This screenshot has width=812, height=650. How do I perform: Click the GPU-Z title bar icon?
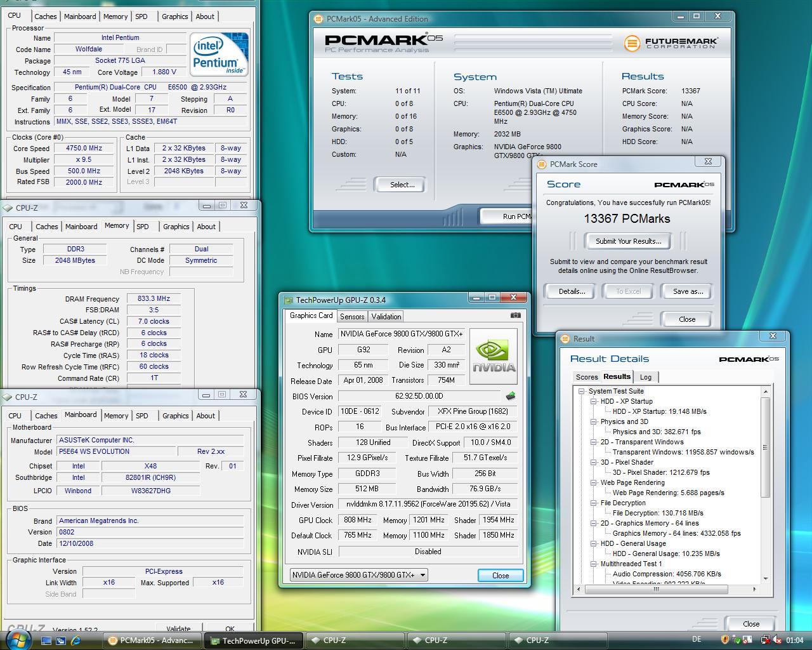point(289,300)
